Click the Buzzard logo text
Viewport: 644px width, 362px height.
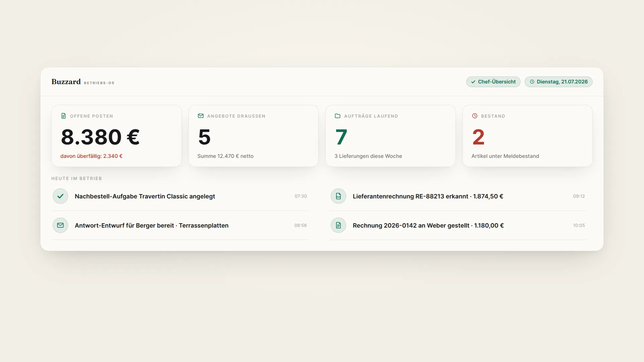pos(66,82)
